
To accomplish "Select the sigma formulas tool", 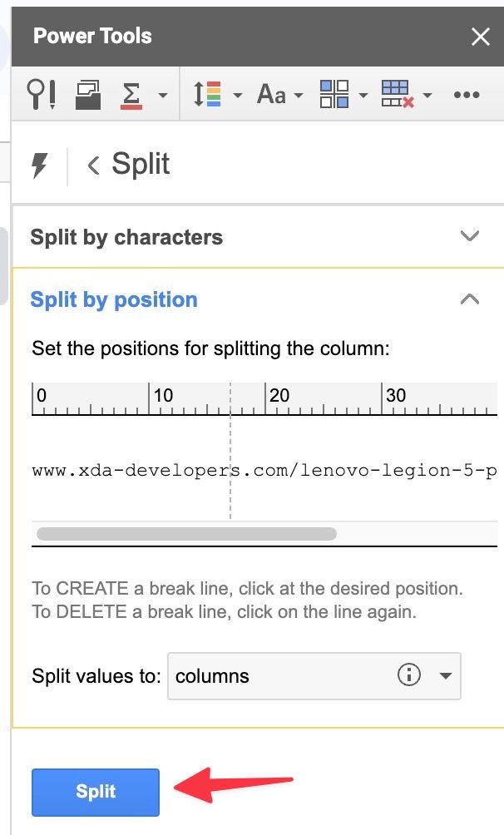I will [x=131, y=95].
